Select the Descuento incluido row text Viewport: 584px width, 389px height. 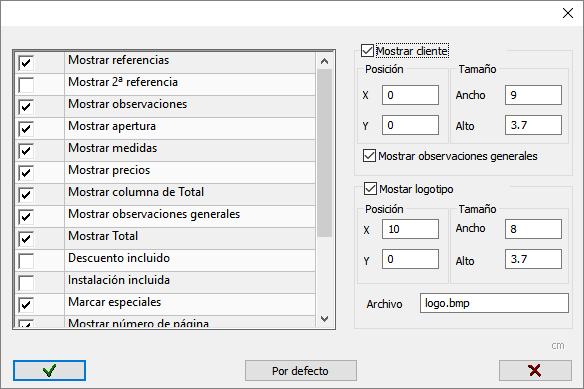click(119, 258)
